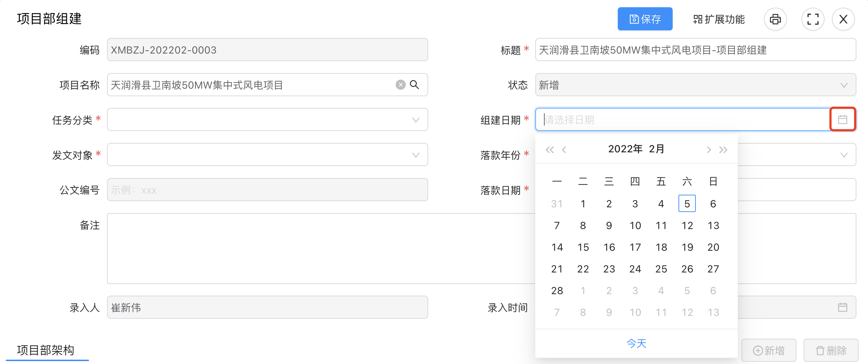Select date 22 in the calendar
This screenshot has width=868, height=364.
point(583,268)
